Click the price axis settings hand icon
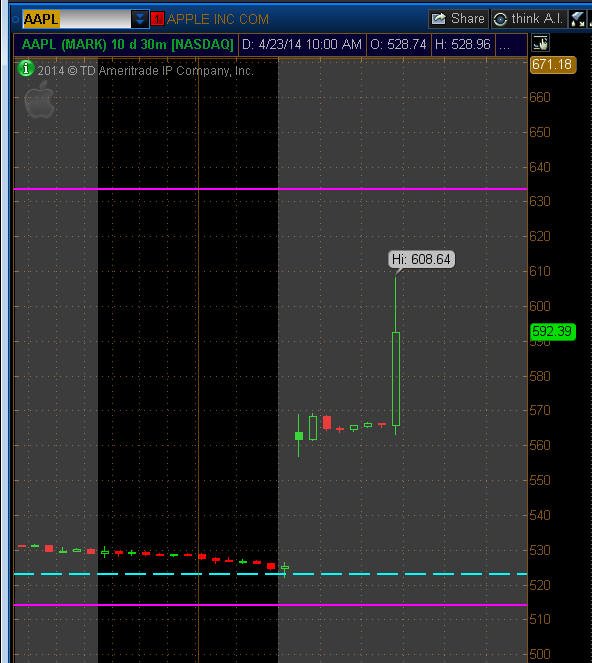This screenshot has width=592, height=663. (540, 43)
